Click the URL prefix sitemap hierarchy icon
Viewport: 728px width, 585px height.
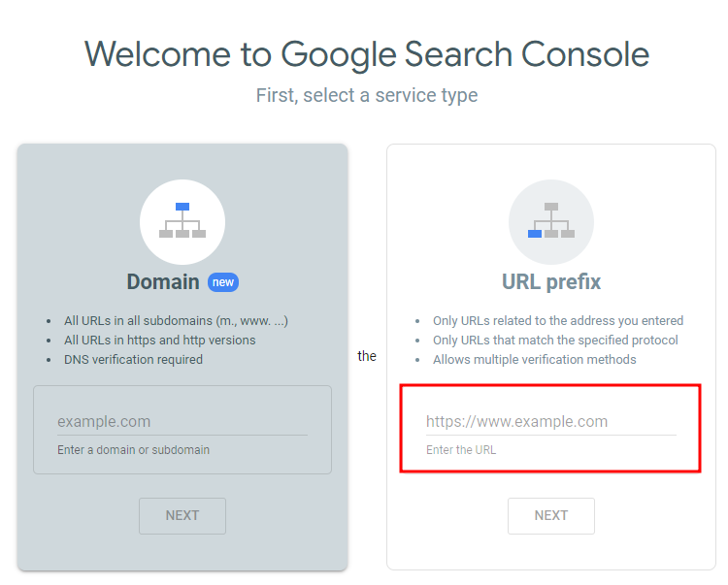pyautogui.click(x=551, y=222)
